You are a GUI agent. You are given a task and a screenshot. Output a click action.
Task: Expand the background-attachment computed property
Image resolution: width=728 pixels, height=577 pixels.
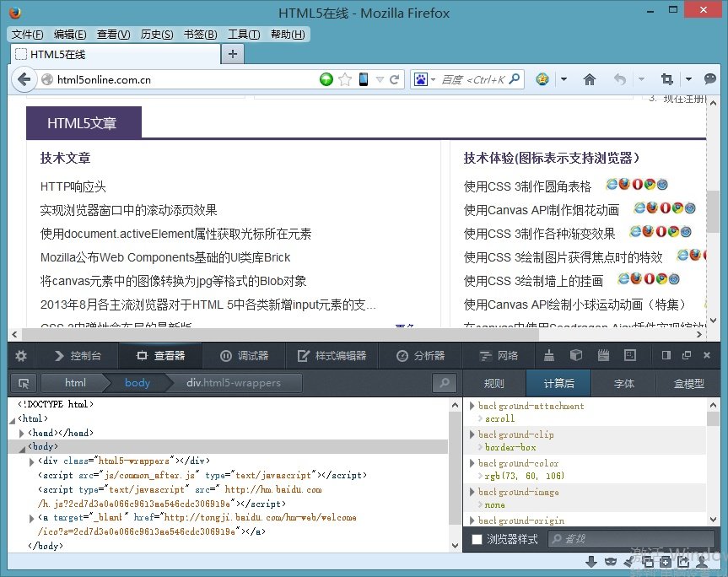coord(472,406)
